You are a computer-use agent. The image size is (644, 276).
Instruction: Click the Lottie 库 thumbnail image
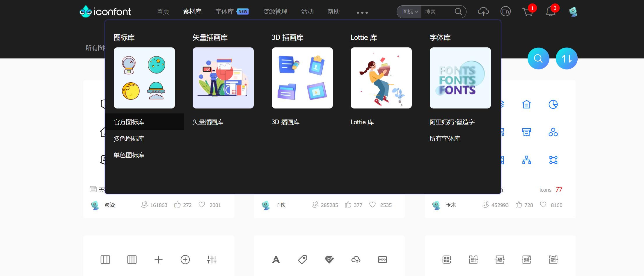[381, 78]
